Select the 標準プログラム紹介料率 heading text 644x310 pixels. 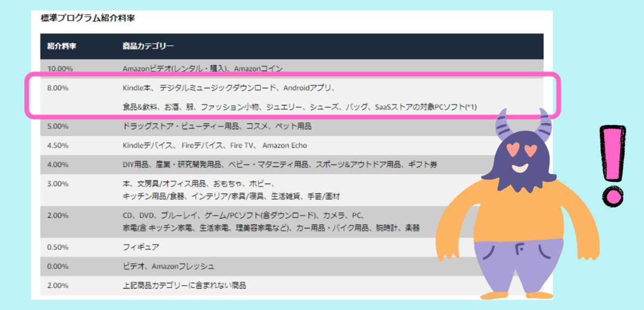tap(87, 18)
